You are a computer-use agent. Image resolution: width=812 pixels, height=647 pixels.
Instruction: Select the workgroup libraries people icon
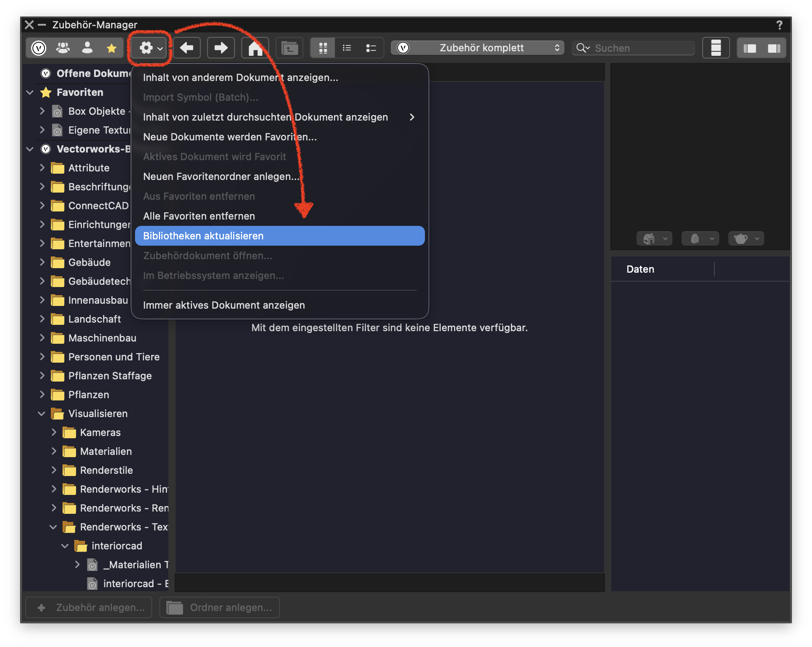click(63, 48)
